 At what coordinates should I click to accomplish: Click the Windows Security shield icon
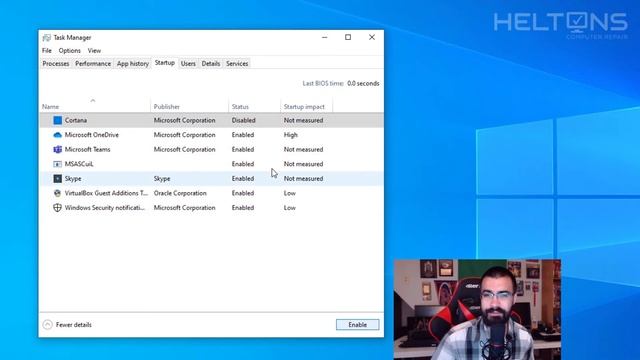(x=58, y=208)
